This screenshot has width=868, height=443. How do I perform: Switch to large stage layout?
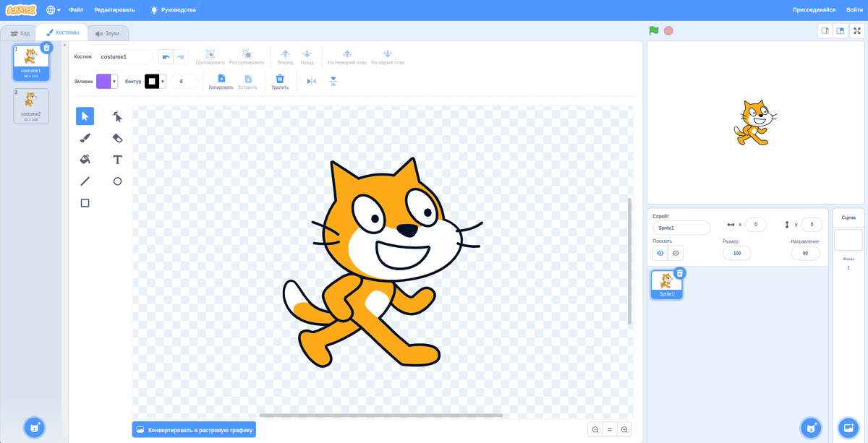coord(840,30)
